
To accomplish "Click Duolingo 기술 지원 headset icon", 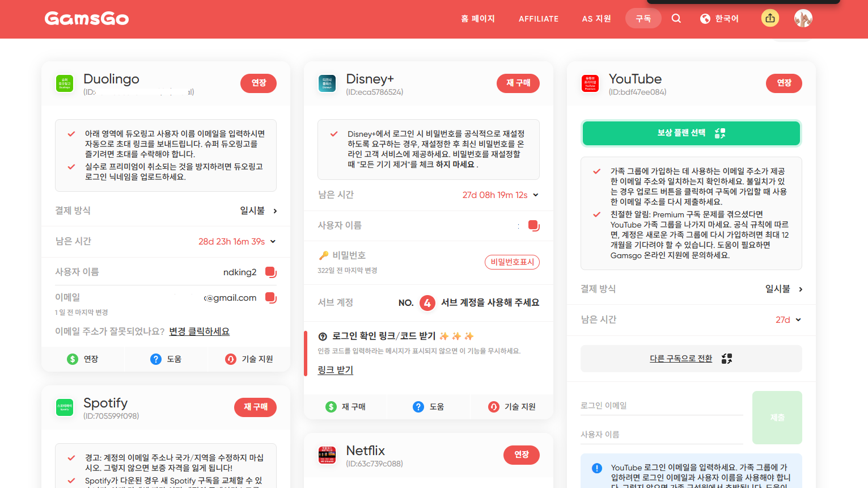I will click(231, 359).
